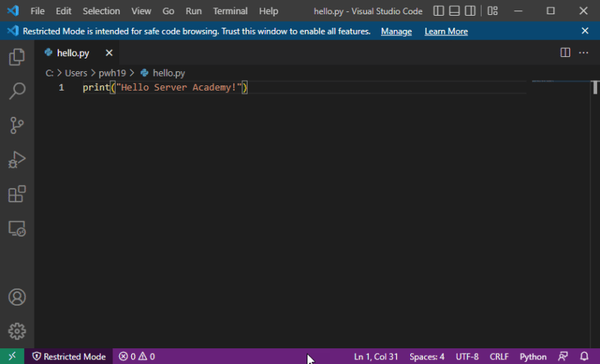Select the Python language mode
600x364 pixels.
[532, 357]
